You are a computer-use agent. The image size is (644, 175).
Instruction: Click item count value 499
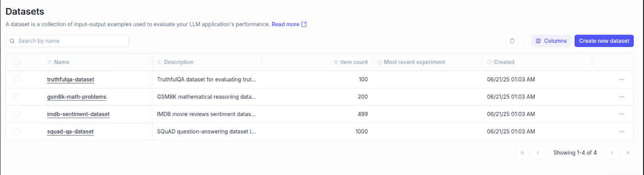tap(363, 114)
